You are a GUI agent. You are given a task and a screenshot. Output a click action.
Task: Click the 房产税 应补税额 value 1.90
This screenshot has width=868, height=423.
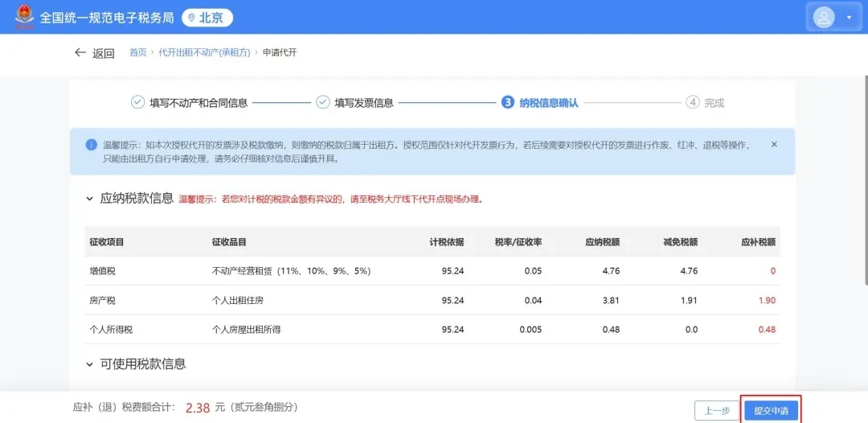pos(767,300)
